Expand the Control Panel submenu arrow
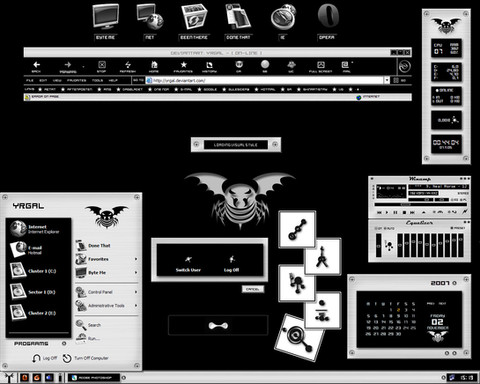This screenshot has height=384, width=480. point(136,292)
